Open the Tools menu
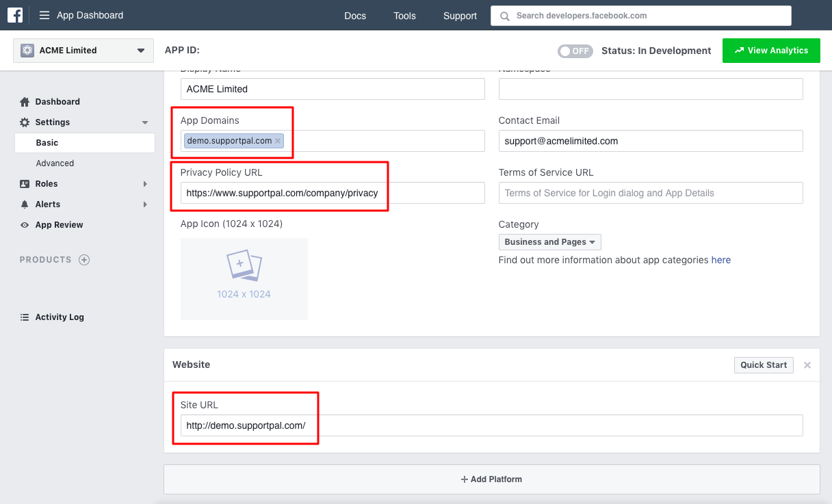The height and width of the screenshot is (504, 832). point(404,16)
